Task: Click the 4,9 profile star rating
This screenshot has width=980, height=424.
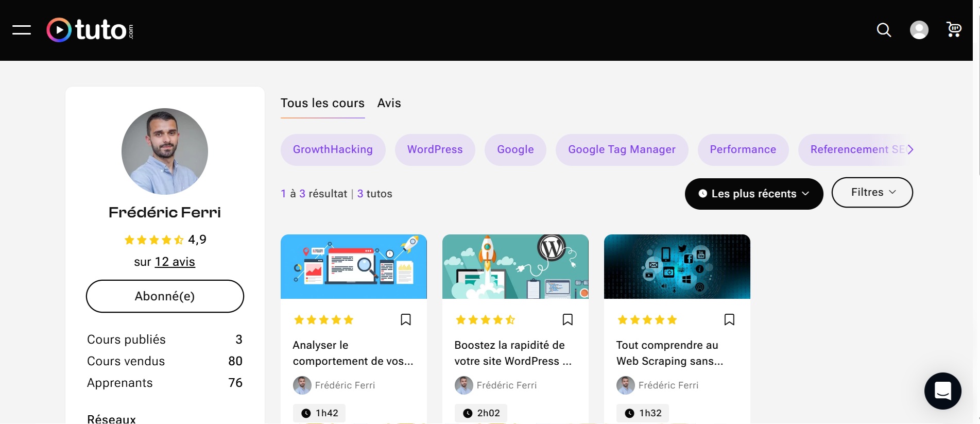Action: coord(165,240)
